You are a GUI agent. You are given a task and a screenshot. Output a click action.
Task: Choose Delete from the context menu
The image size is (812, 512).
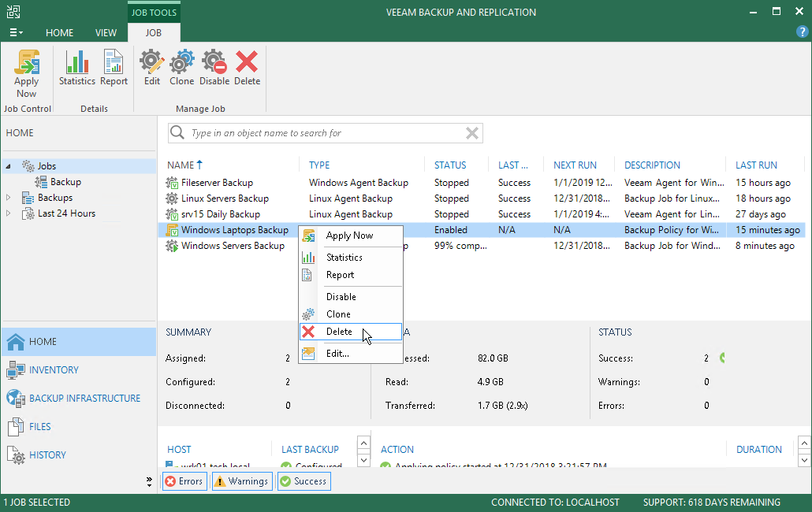[351, 332]
